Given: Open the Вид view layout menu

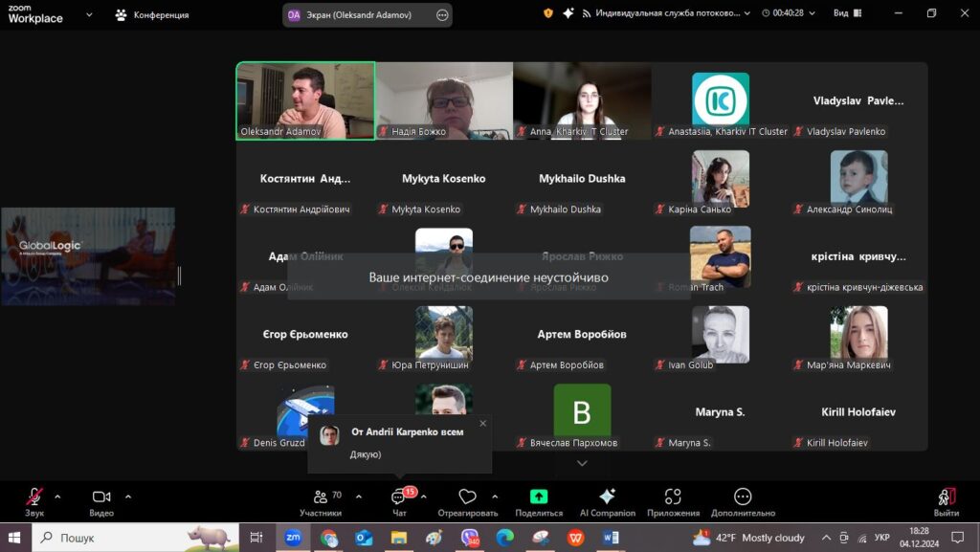Looking at the screenshot, I should 848,13.
